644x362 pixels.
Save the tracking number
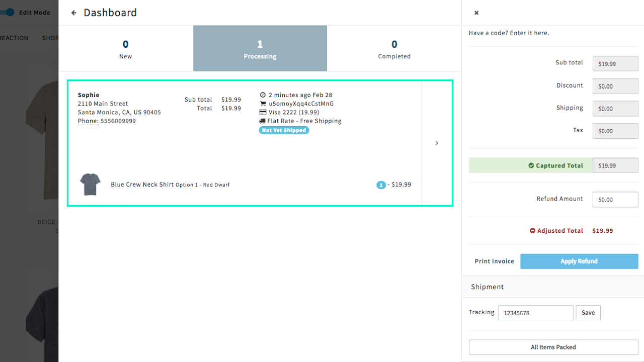click(x=588, y=313)
